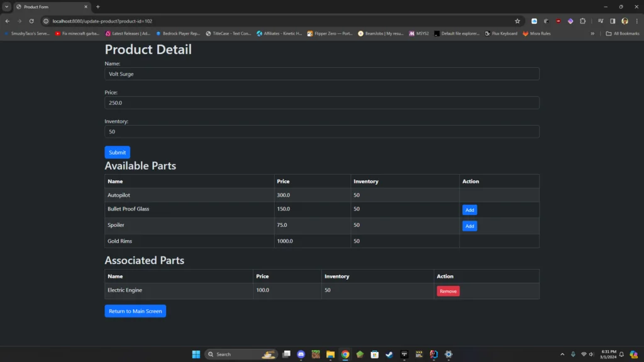Viewport: 644px width, 362px height.
Task: Click the 300.0 price for Autopilot
Action: coord(283,195)
